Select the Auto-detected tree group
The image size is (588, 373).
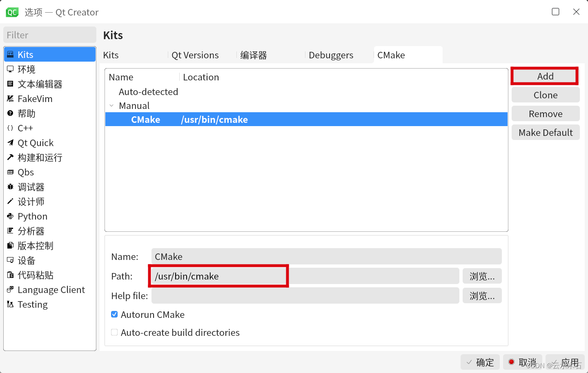(148, 92)
